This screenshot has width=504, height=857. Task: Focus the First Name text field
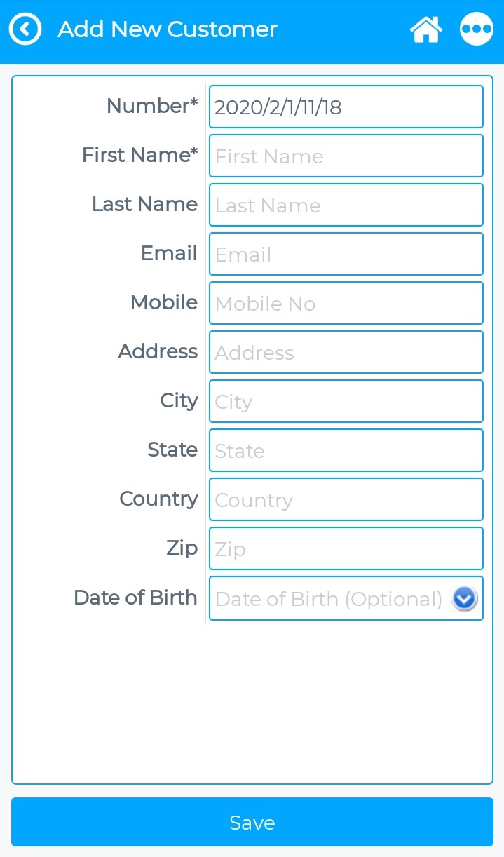point(346,156)
